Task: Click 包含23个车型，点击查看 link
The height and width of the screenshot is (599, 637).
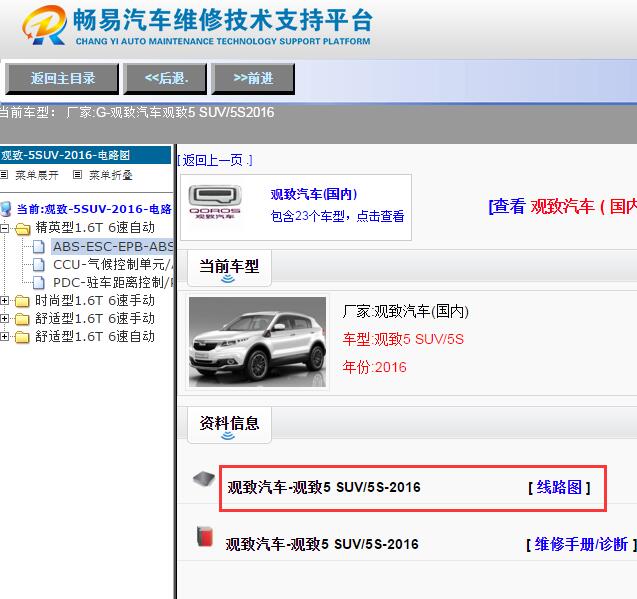Action: pyautogui.click(x=337, y=216)
